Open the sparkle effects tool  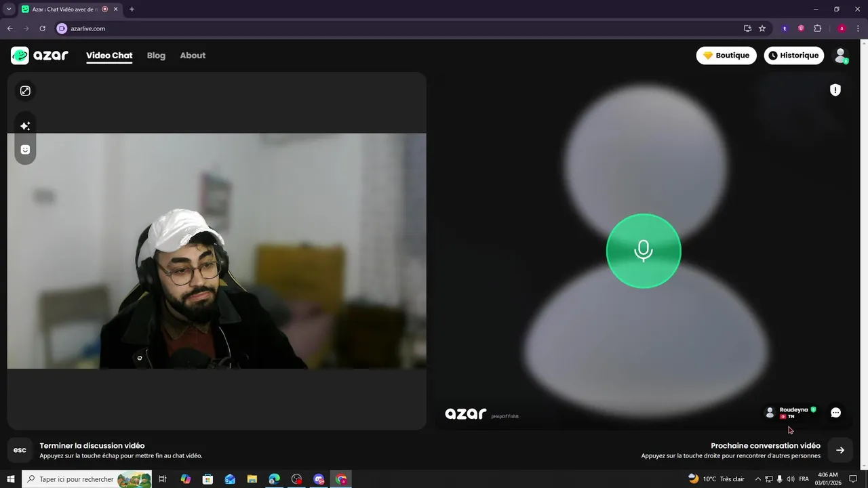coord(25,126)
